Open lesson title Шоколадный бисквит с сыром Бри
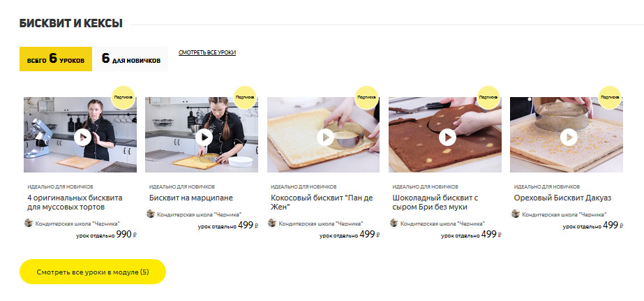This screenshot has height=301, width=644. (435, 203)
